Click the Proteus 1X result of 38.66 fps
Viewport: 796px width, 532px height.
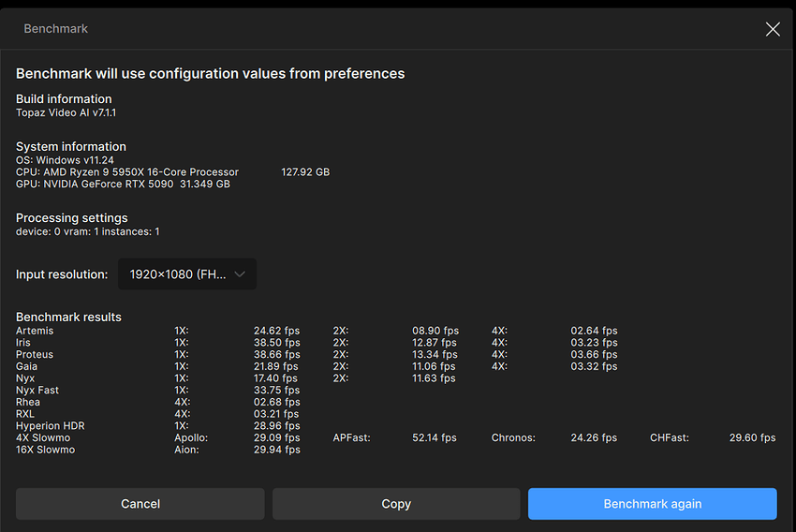(276, 355)
